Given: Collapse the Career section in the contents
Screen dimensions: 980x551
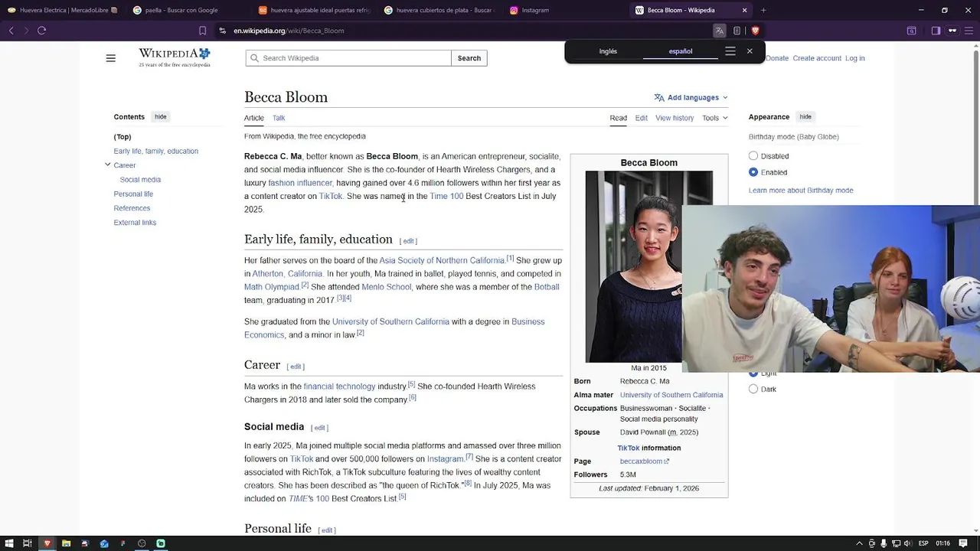Looking at the screenshot, I should click(x=108, y=165).
